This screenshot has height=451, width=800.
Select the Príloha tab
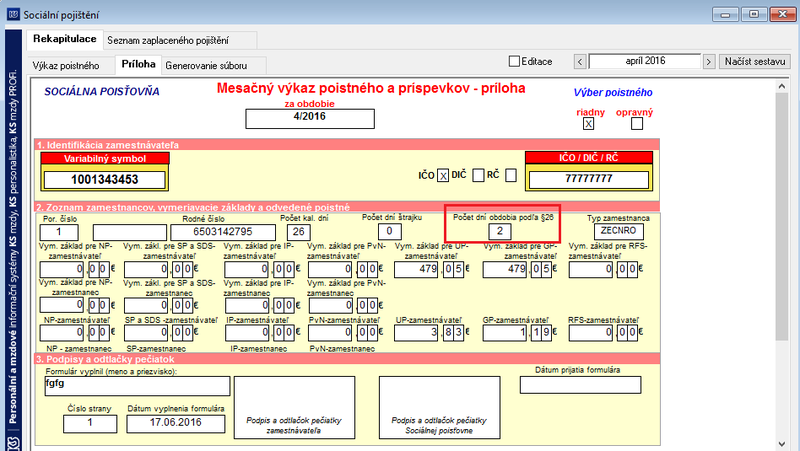138,64
